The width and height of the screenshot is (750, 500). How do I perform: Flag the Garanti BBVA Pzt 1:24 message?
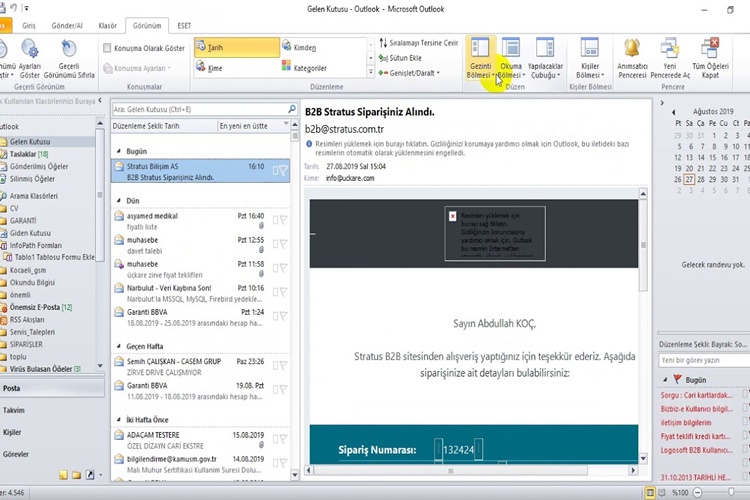click(x=284, y=316)
